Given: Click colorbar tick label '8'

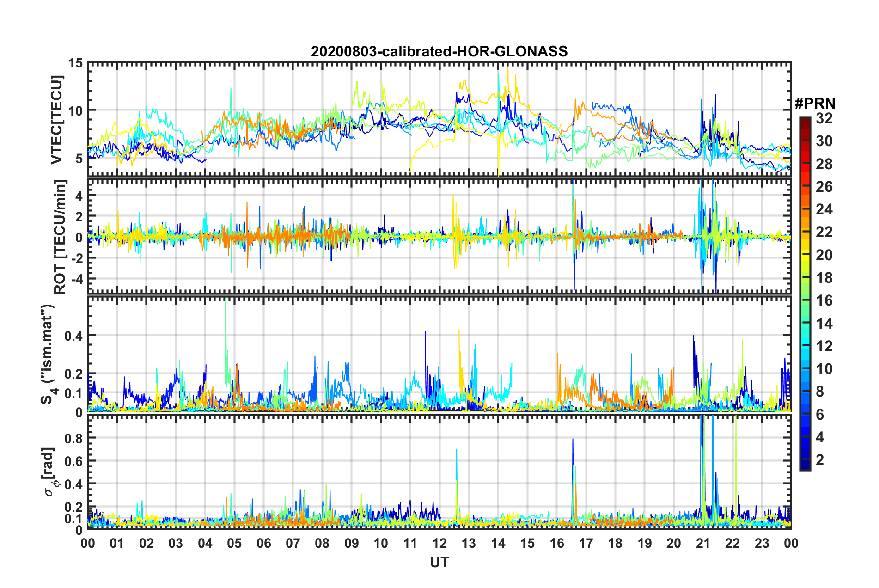Looking at the screenshot, I should click(820, 392).
